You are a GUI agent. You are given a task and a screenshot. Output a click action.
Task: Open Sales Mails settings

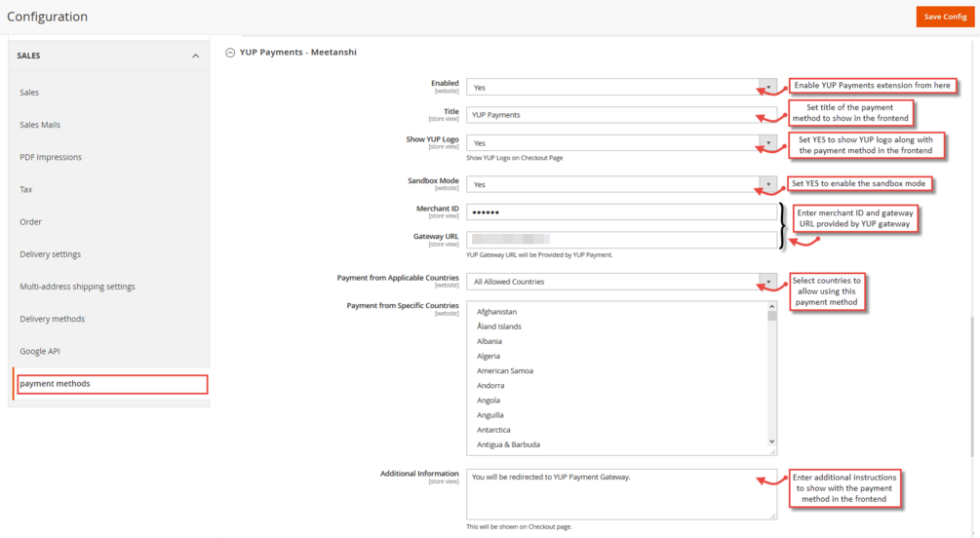coord(40,125)
